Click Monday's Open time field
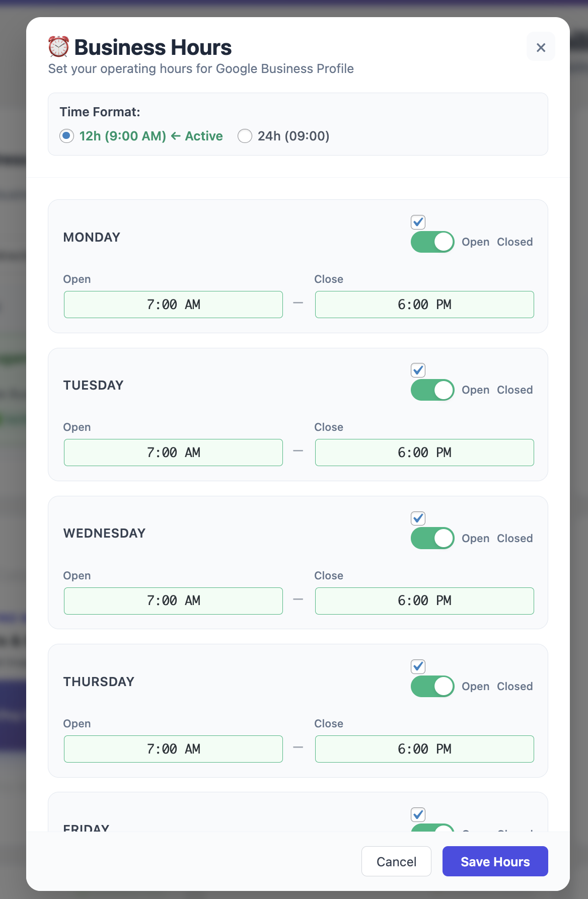 pos(173,305)
